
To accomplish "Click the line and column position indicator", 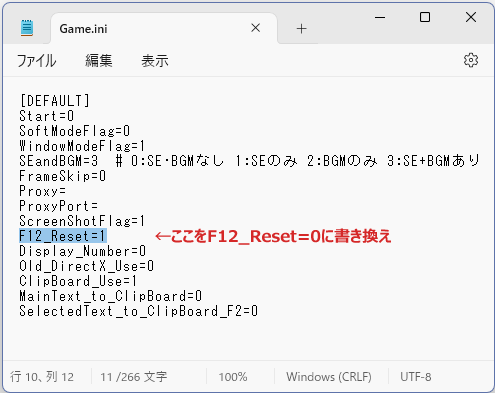I will (x=42, y=377).
